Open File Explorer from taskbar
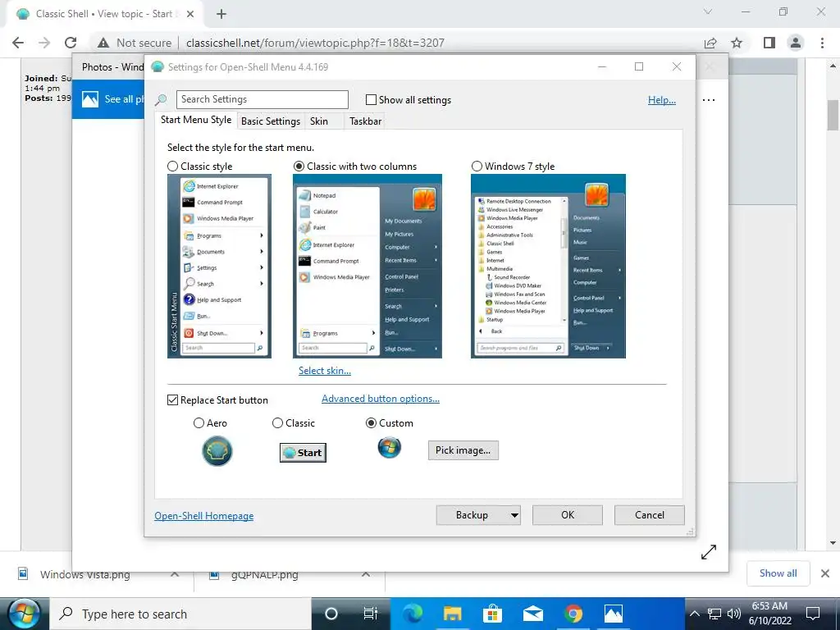The width and height of the screenshot is (840, 630). pos(452,614)
